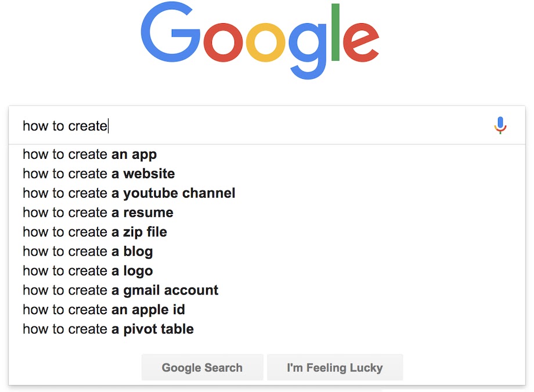Pick "how to create a blog"

(x=88, y=252)
